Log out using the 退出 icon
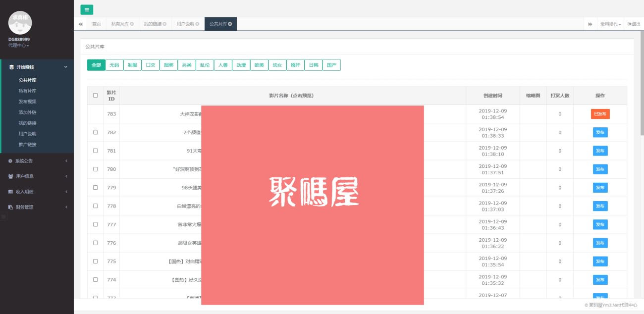644x314 pixels. coord(633,24)
